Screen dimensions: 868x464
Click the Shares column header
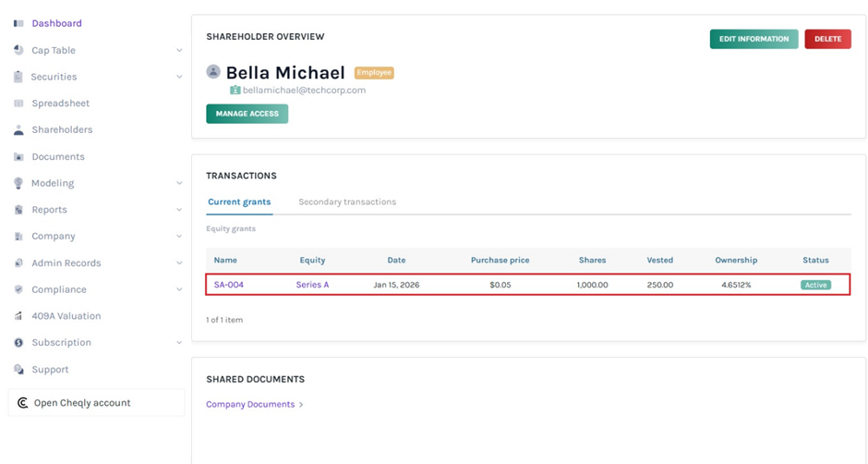point(592,260)
